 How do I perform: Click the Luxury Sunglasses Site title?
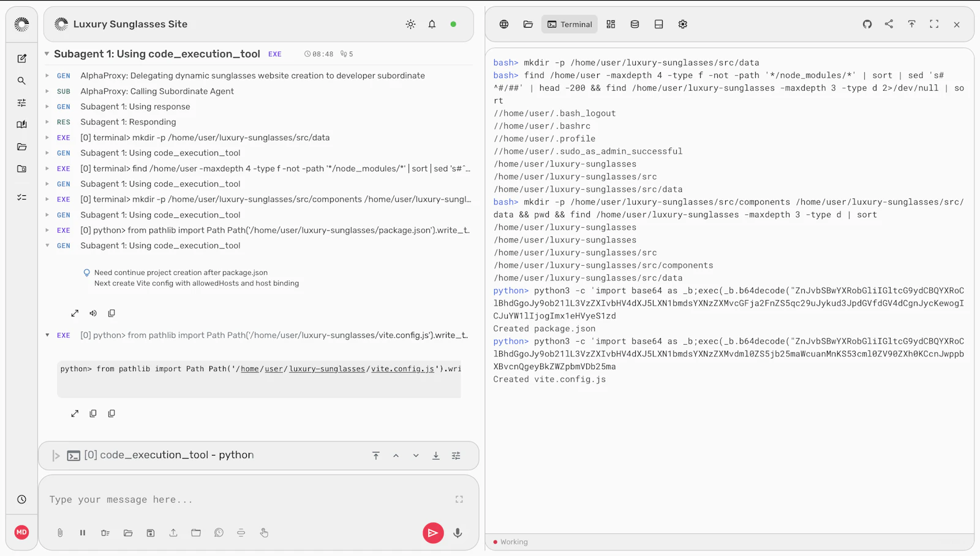point(130,24)
